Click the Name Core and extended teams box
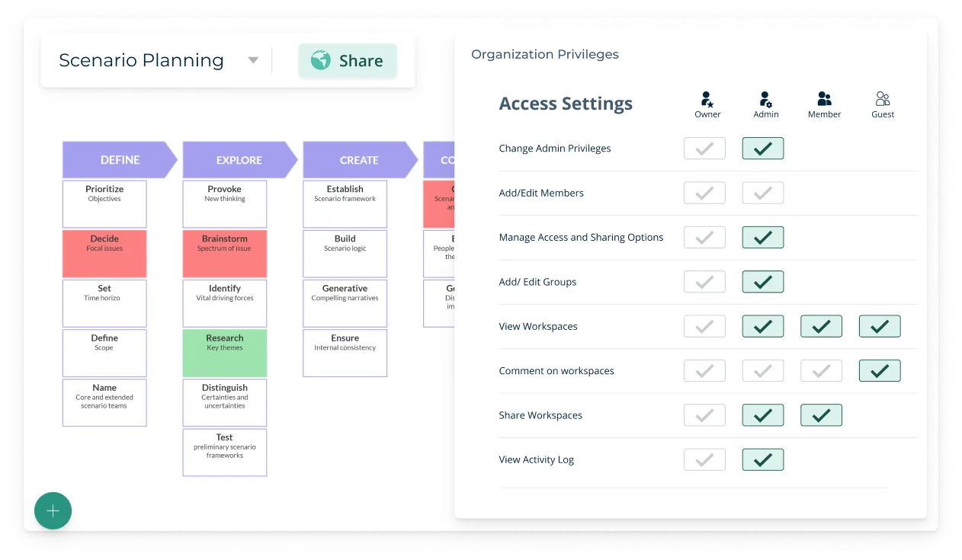Screen dimensions: 962x560 tap(104, 402)
